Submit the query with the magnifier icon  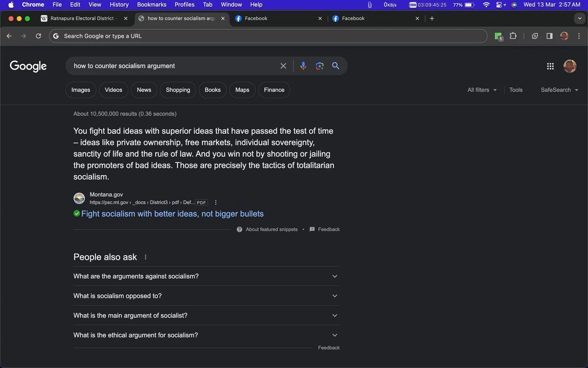[336, 66]
